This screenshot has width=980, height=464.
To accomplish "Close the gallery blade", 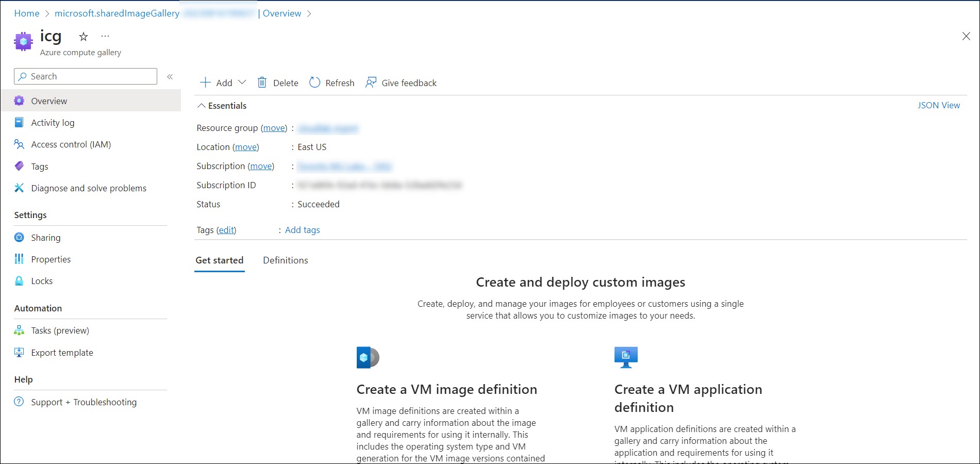I will (966, 36).
